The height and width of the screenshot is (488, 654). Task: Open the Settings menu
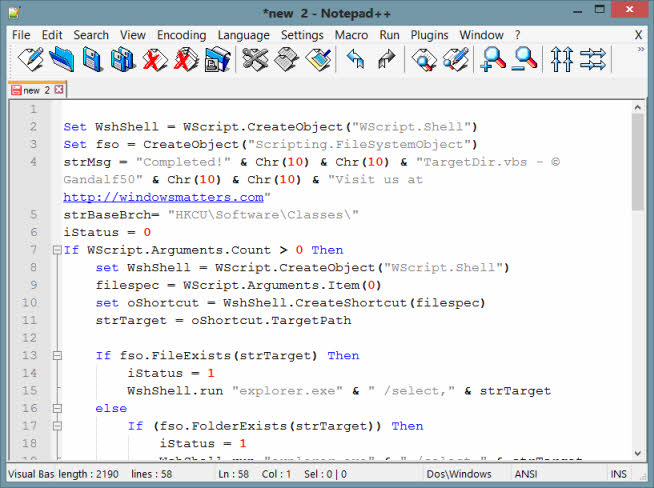pos(302,35)
